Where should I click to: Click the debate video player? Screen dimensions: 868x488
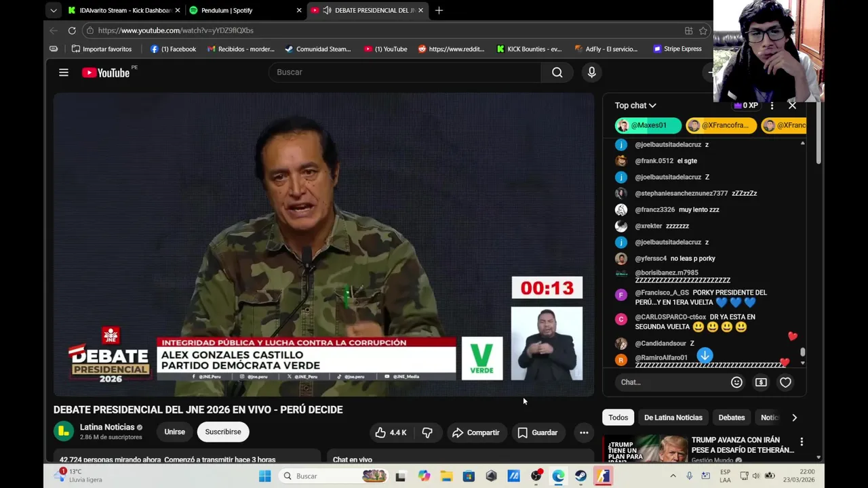click(x=324, y=245)
